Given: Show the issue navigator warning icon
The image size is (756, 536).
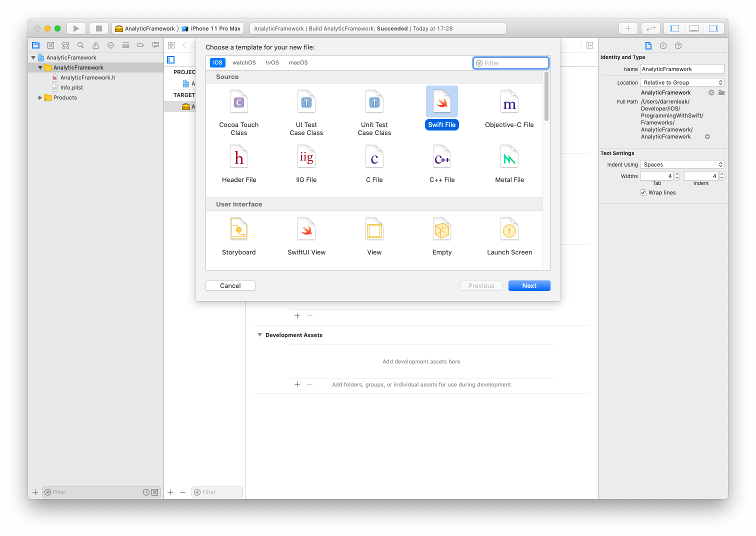Looking at the screenshot, I should coord(95,45).
